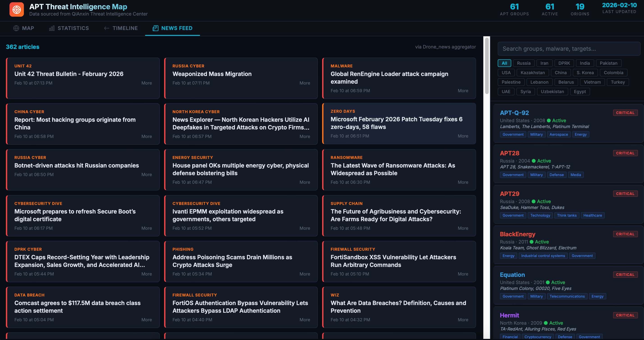
Task: Focus the search groups, malware, targets field
Action: [x=569, y=49]
